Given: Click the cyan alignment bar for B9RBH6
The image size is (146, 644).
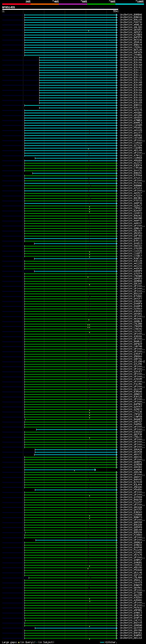Looking at the screenshot, I should pos(71,15).
